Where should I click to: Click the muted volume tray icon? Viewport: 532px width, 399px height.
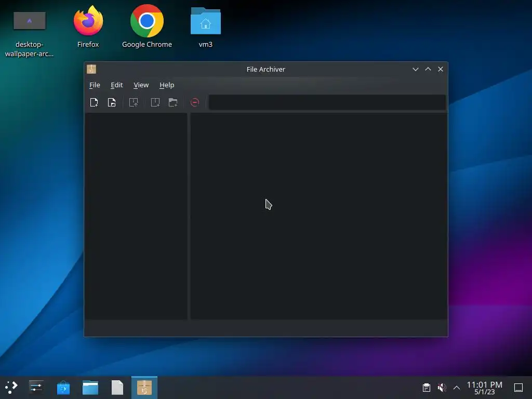pyautogui.click(x=442, y=388)
